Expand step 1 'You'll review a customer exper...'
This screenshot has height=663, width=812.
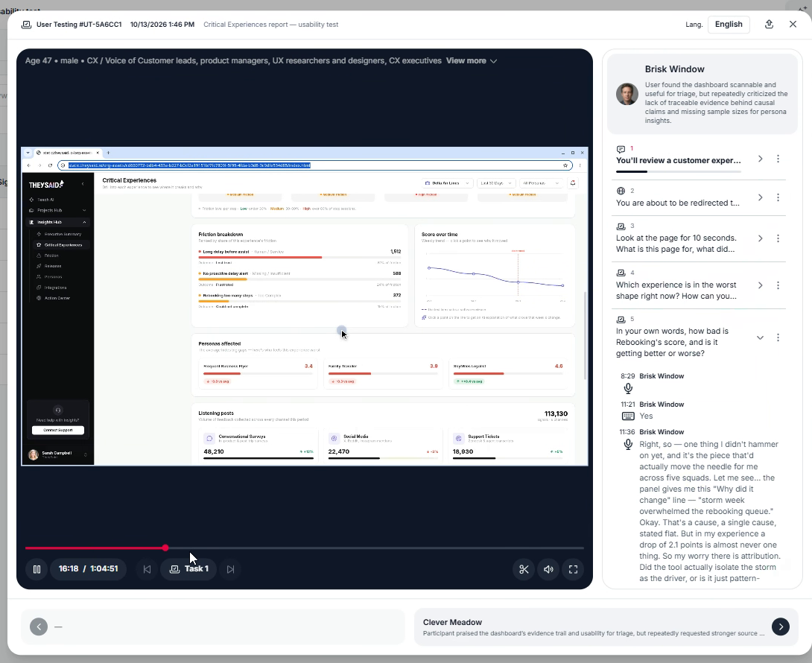760,159
